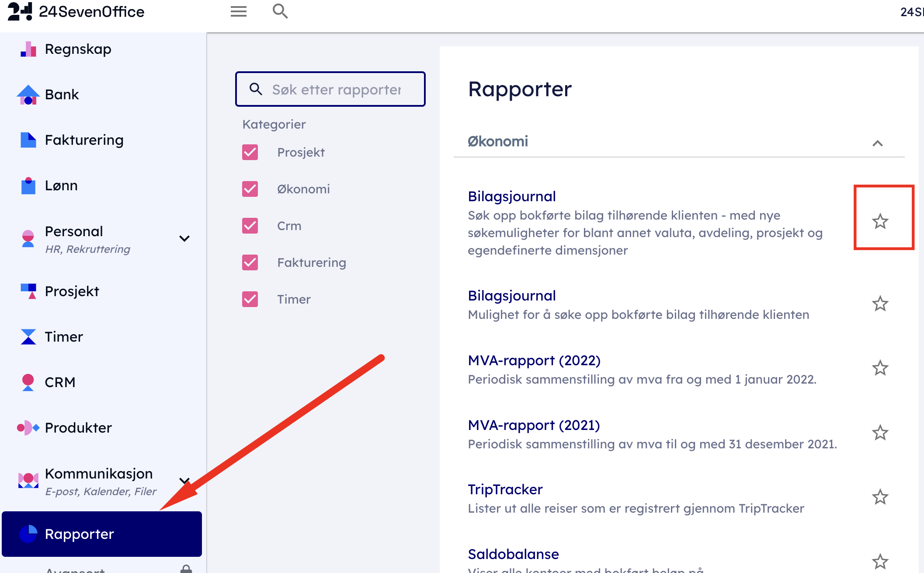
Task: Open the Saldobalanse report link
Action: 513,554
